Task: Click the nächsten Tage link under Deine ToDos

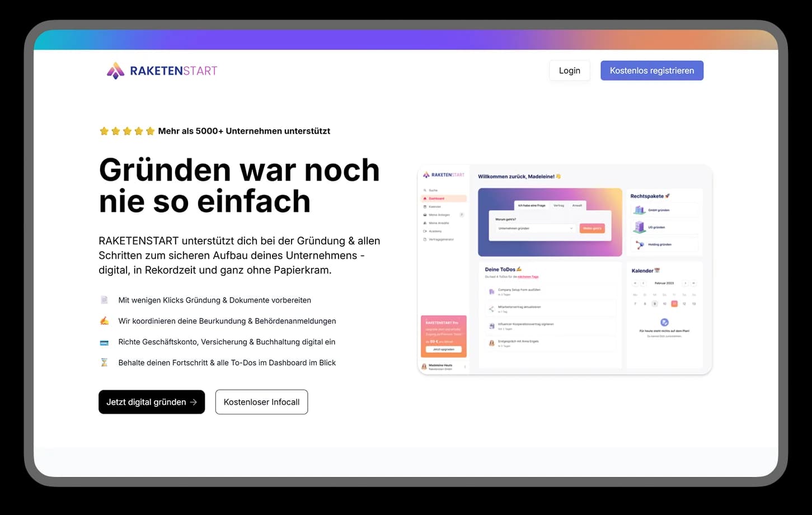Action: pyautogui.click(x=528, y=277)
